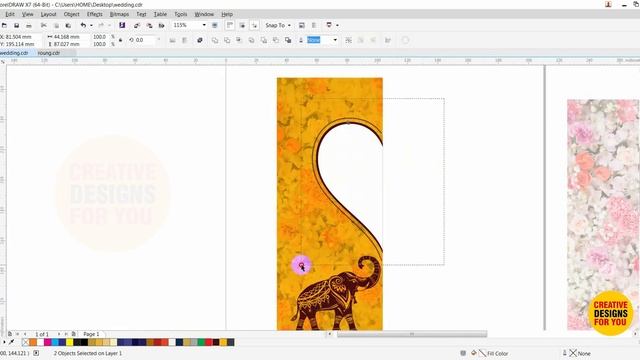The height and width of the screenshot is (360, 640).
Task: Open the Bitmaps menu
Action: click(119, 14)
